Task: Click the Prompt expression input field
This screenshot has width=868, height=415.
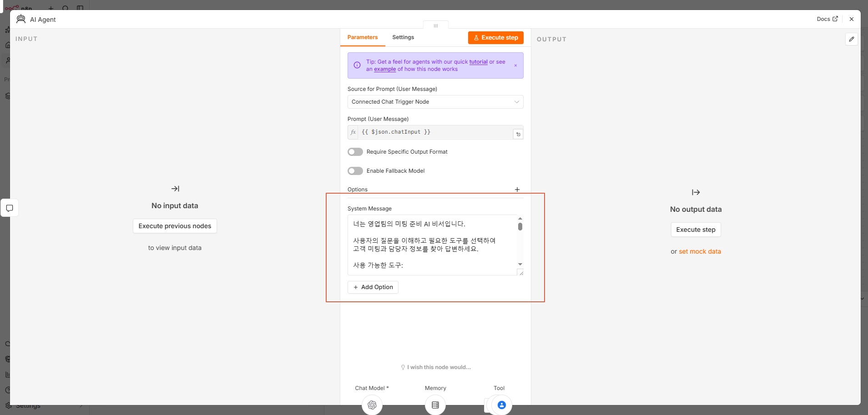Action: click(435, 132)
